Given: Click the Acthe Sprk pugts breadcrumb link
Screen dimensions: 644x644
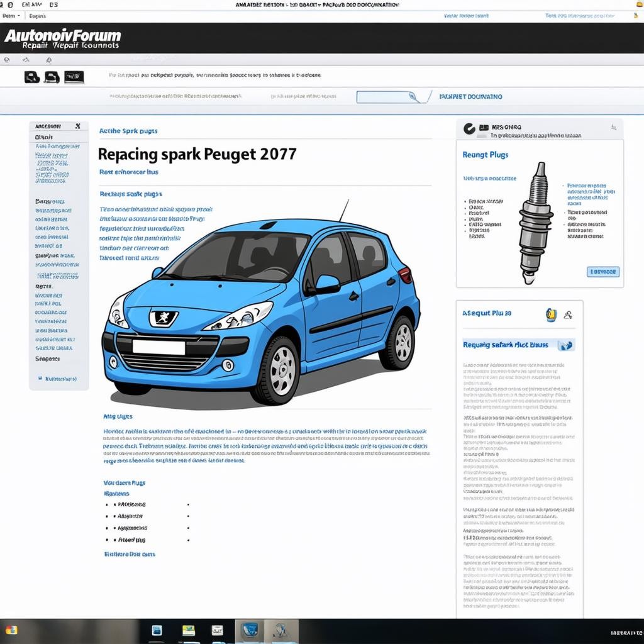Looking at the screenshot, I should (x=128, y=131).
